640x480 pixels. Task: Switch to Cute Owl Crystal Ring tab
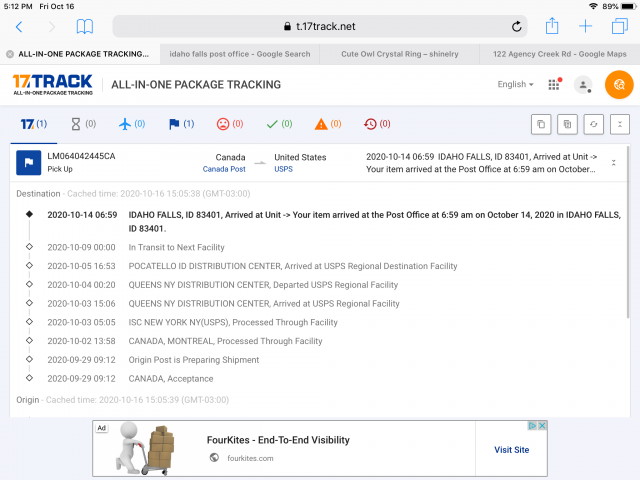point(400,54)
